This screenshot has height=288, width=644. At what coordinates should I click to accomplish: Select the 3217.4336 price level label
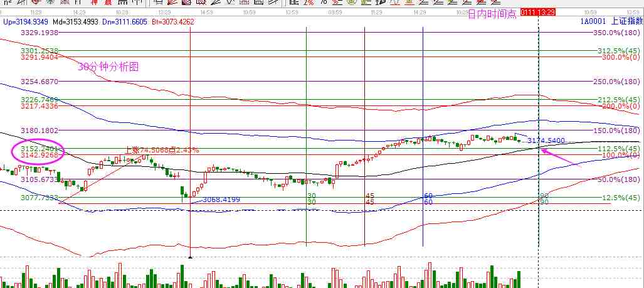pyautogui.click(x=40, y=106)
